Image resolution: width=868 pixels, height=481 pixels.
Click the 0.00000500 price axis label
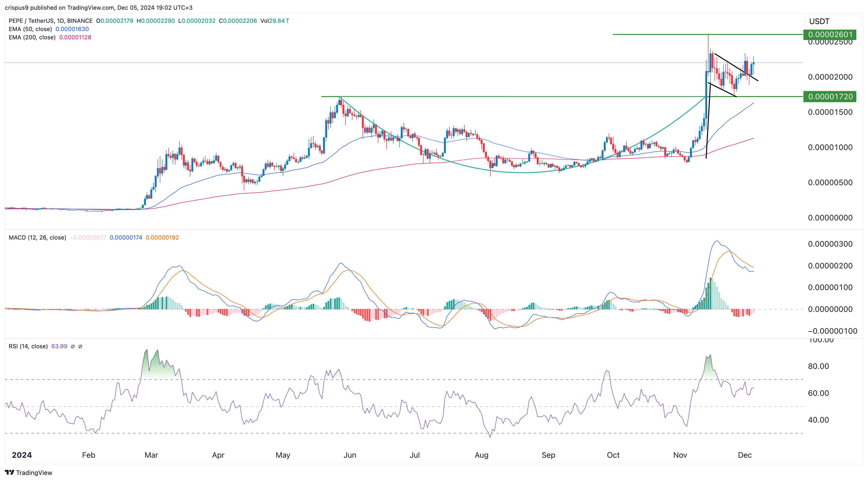(830, 182)
